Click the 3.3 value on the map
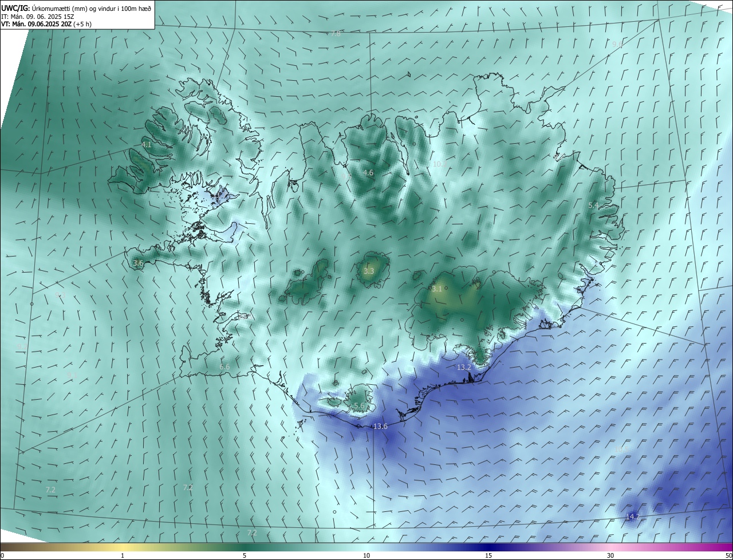Viewport: 733px width, 560px height. click(x=369, y=271)
